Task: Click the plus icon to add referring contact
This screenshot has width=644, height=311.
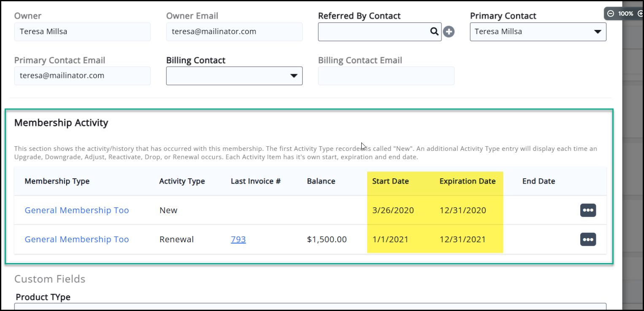Action: pos(449,32)
